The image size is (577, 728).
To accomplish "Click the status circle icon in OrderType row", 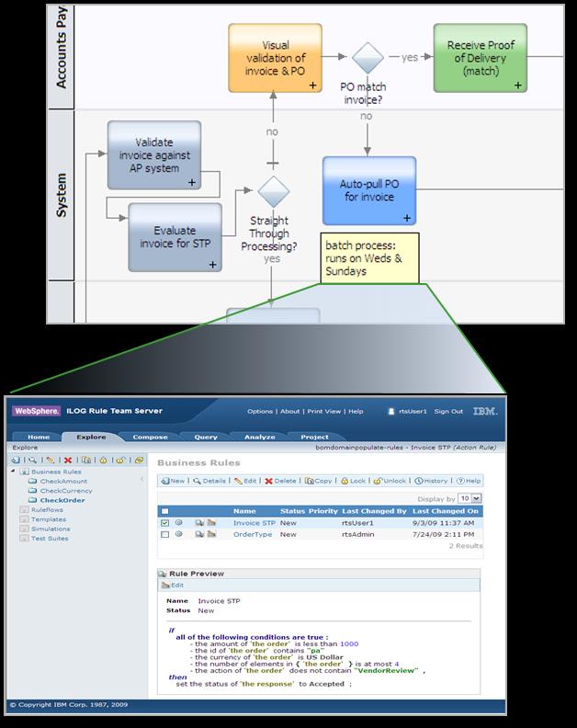I will (x=179, y=534).
